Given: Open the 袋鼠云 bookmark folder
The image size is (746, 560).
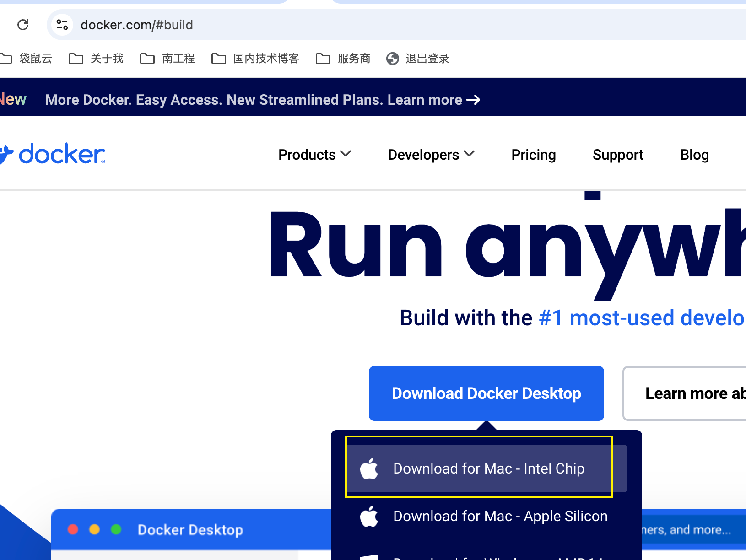Looking at the screenshot, I should [26, 59].
